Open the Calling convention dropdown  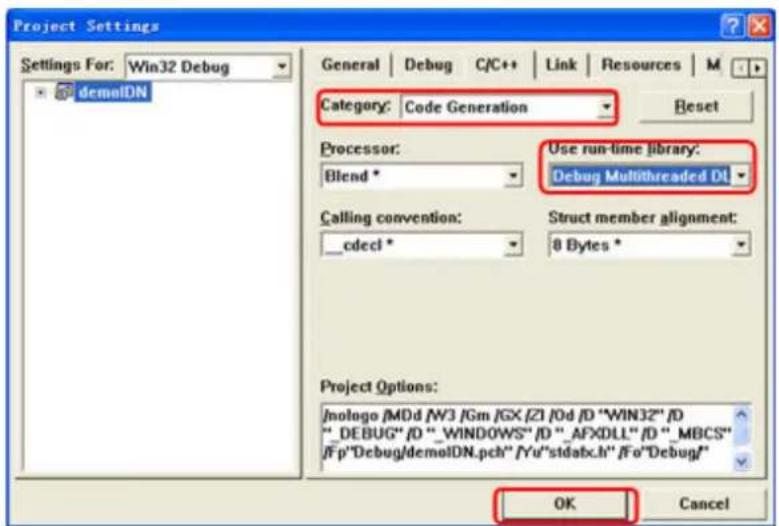pos(513,245)
